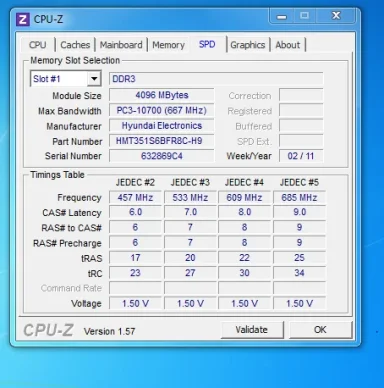Click the CAS# Latency 7.0 cell

coord(190,212)
